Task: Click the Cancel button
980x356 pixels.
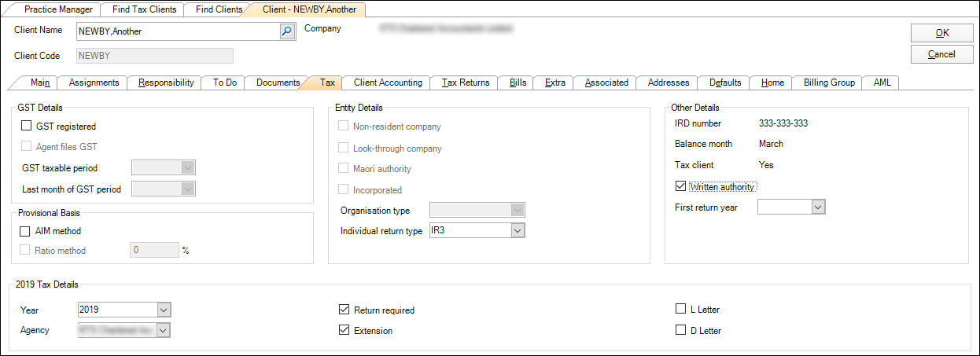Action: (x=941, y=54)
